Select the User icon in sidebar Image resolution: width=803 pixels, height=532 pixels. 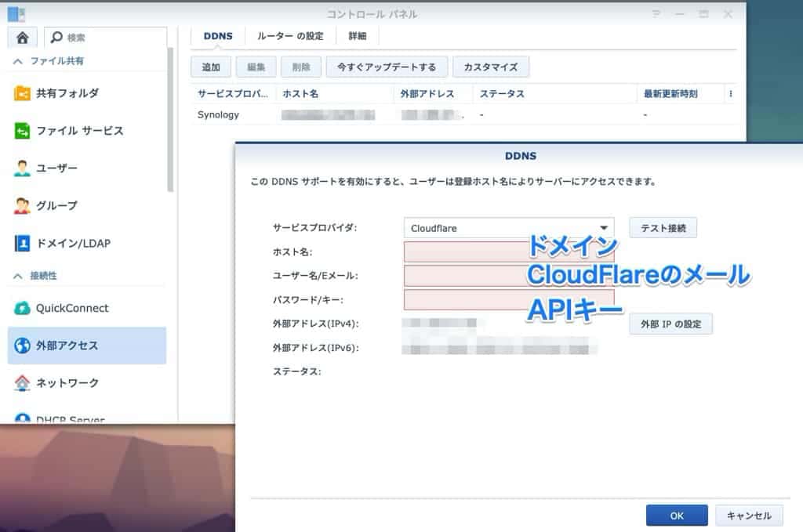point(22,168)
